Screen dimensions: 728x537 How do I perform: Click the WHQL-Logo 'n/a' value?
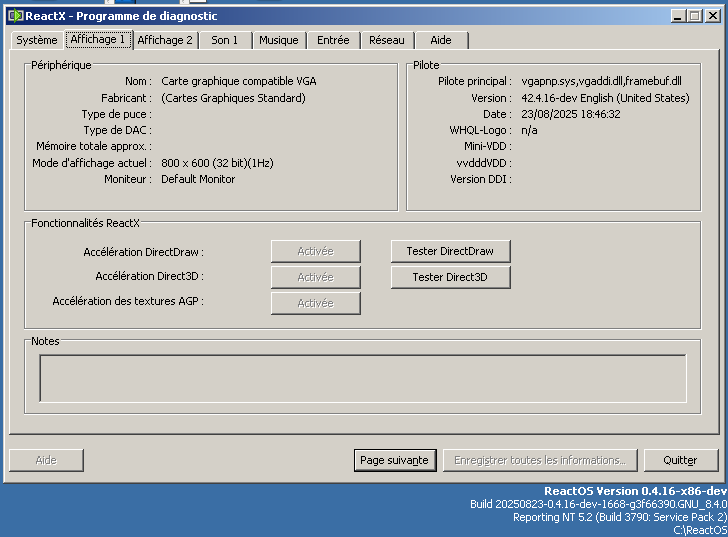[x=529, y=130]
